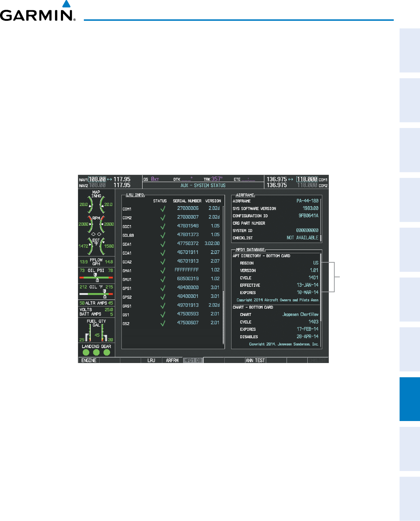Viewport: 420px width, 521px height.
Task: Click the RPM gauge
Action: [x=96, y=224]
